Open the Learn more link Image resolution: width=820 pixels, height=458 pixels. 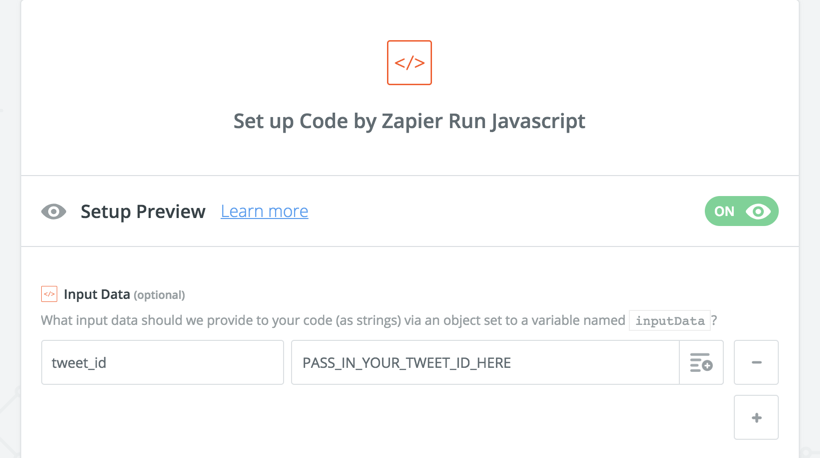pyautogui.click(x=265, y=211)
